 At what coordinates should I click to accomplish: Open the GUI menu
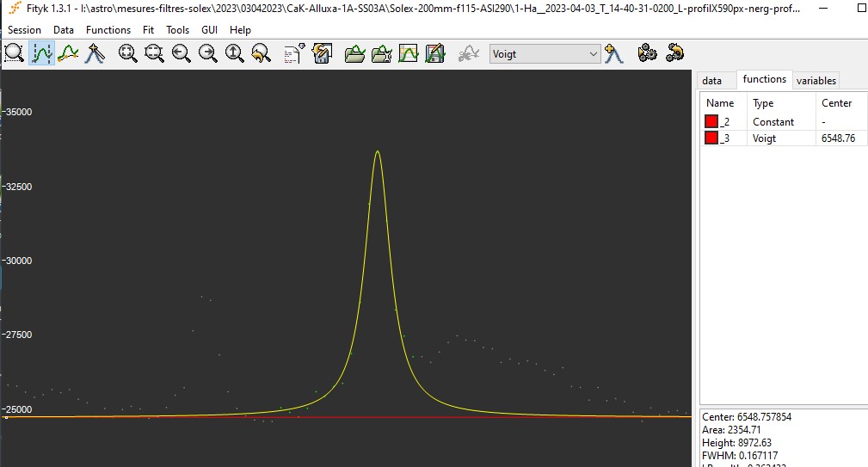click(209, 30)
